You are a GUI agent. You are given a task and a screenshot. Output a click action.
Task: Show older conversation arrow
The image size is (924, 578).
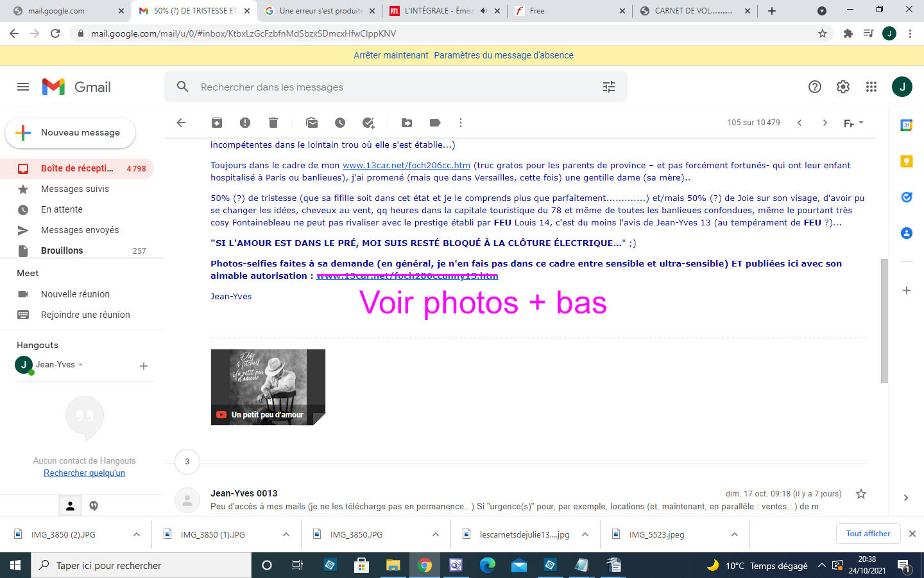point(825,123)
